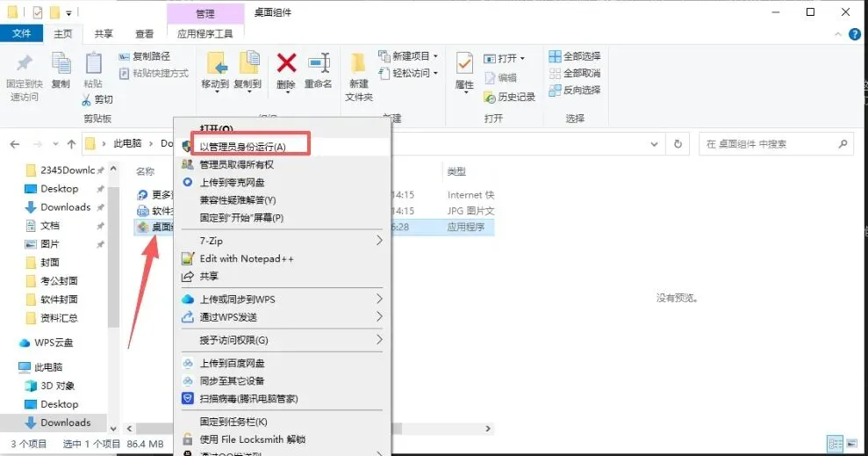Image resolution: width=868 pixels, height=456 pixels.
Task: Click the 管理 contextual tab
Action: point(205,13)
